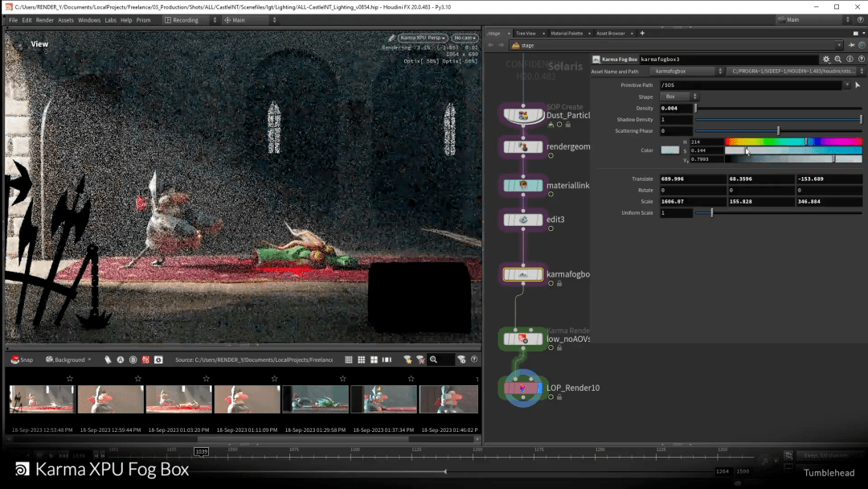
Task: Add a new pane tab with plus
Action: pos(642,33)
